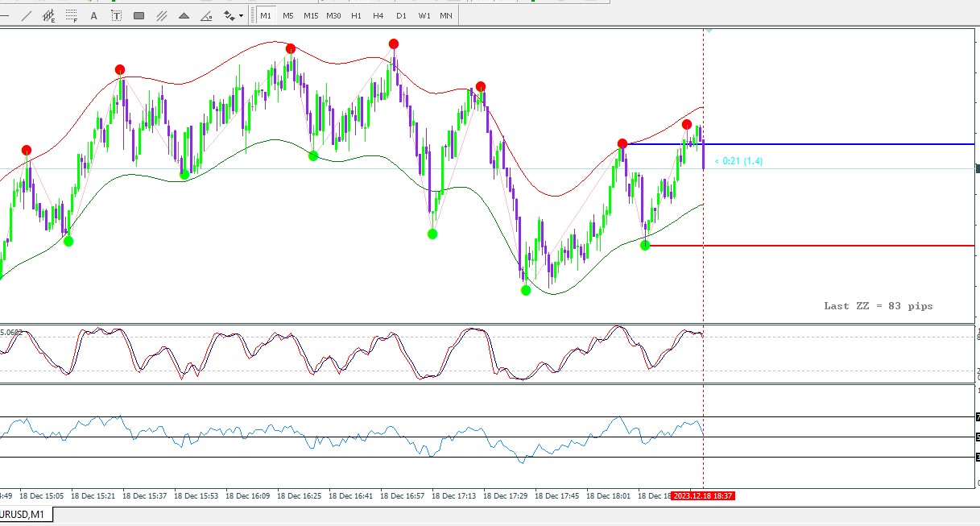This screenshot has width=980, height=526.
Task: Select the Fibonacci retracement tool
Action: coord(72,15)
